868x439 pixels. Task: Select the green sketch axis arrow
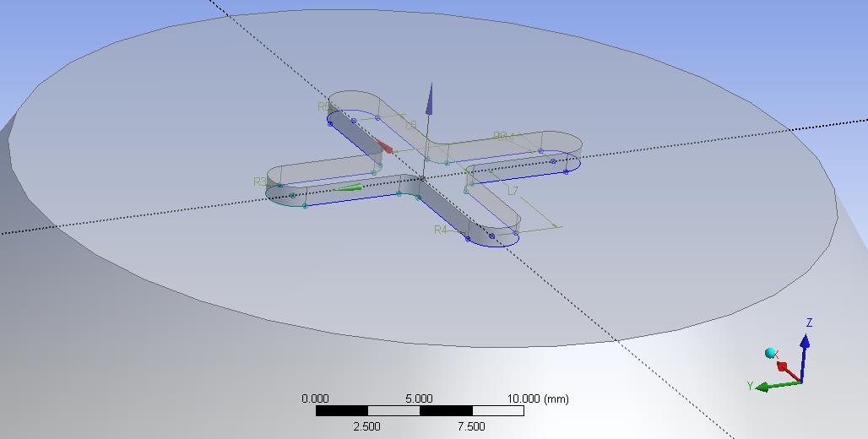pyautogui.click(x=347, y=187)
